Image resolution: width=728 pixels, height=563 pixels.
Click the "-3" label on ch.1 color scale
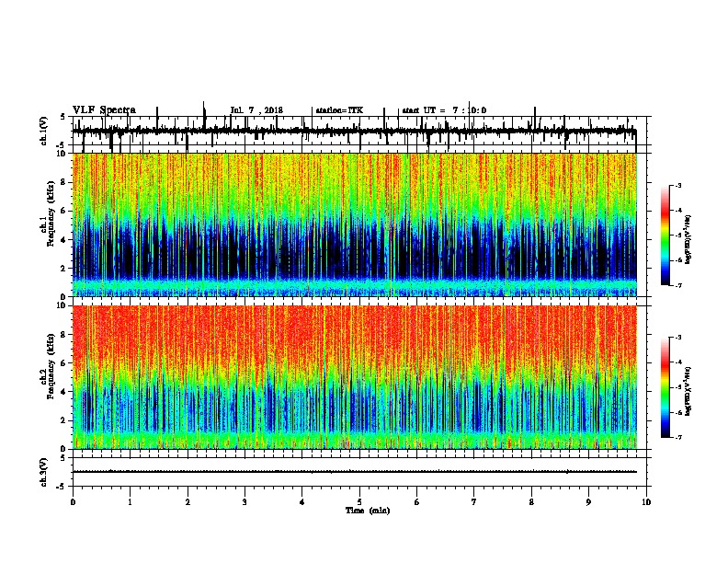coord(677,185)
